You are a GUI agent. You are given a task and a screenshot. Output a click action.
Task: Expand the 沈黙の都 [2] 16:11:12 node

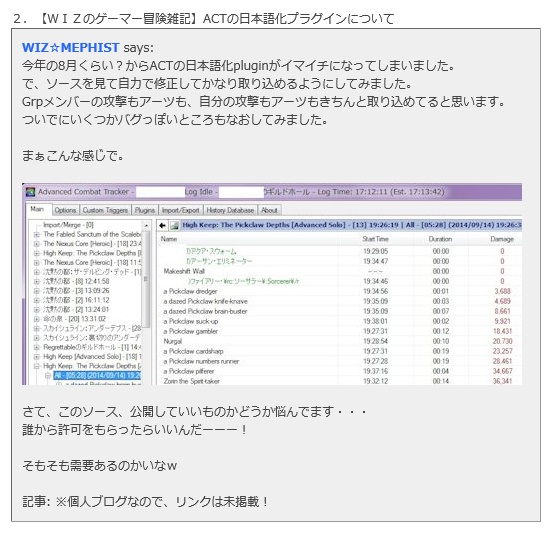pyautogui.click(x=36, y=300)
